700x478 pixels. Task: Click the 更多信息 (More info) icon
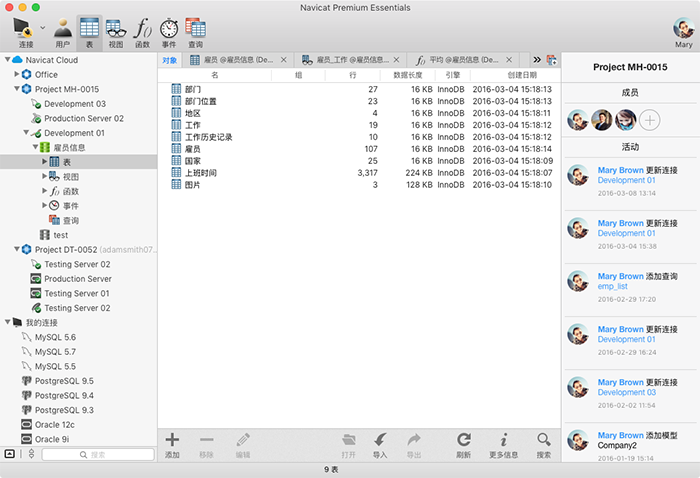tap(504, 440)
